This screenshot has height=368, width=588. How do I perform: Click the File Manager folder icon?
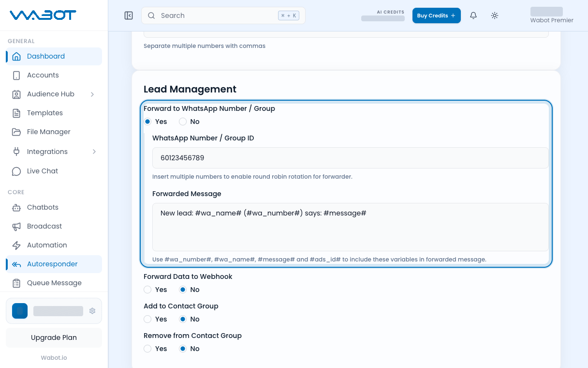click(x=16, y=132)
